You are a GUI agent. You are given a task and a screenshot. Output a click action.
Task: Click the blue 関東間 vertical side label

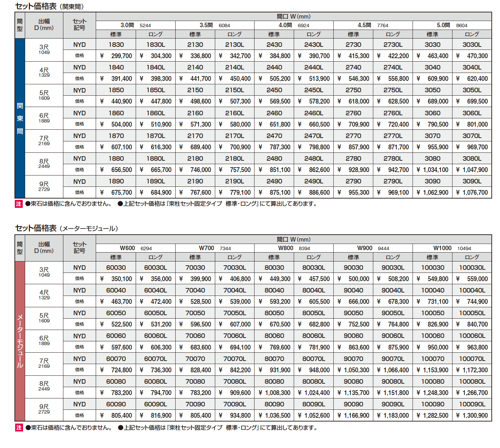pos(20,118)
